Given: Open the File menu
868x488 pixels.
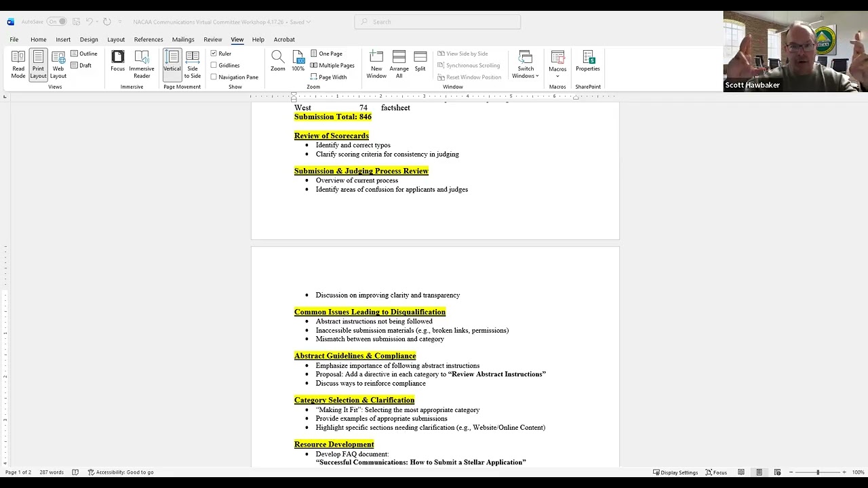Looking at the screenshot, I should click(x=14, y=39).
